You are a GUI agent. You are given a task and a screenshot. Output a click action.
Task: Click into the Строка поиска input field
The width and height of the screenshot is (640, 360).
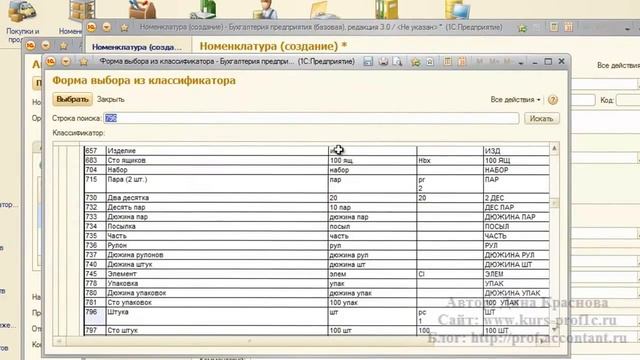tap(311, 118)
